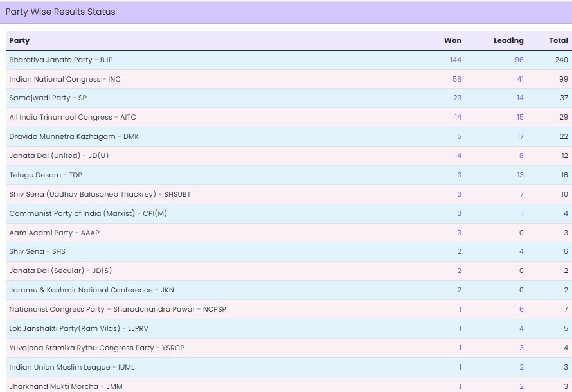
Task: Open SHSUBT won count 3 link
Action: 460,194
